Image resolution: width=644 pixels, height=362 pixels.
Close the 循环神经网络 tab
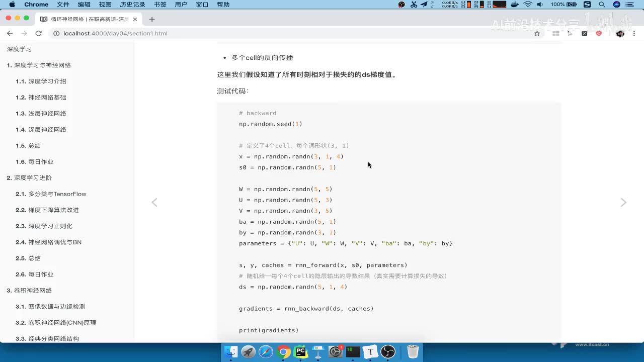coord(135,19)
